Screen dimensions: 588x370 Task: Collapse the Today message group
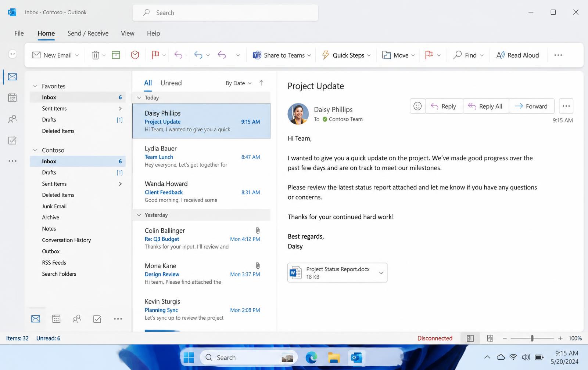(139, 98)
